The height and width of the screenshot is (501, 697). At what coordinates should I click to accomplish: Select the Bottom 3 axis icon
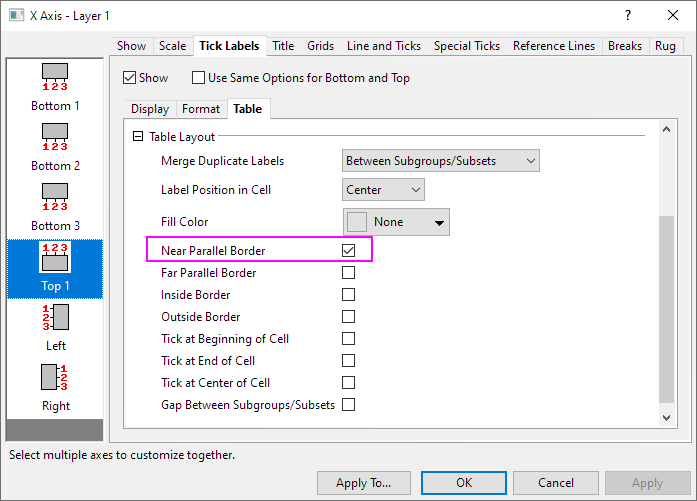[x=55, y=197]
